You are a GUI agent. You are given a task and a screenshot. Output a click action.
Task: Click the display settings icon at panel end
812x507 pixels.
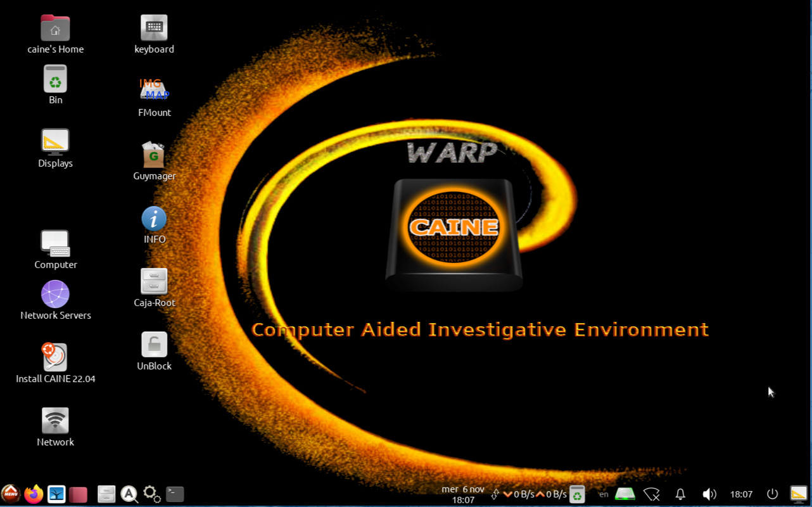799,494
